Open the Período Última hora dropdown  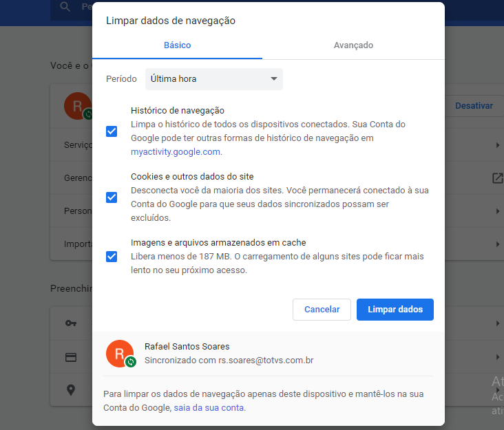point(214,79)
